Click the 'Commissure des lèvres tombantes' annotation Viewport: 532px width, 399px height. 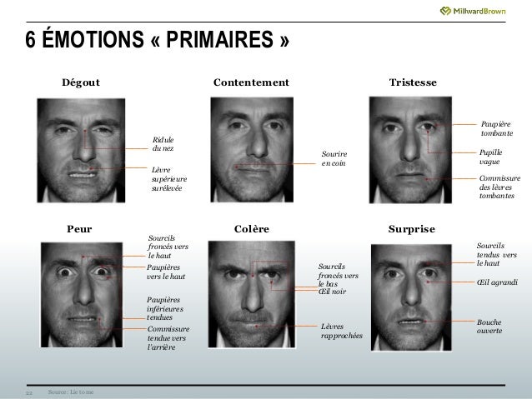499,187
